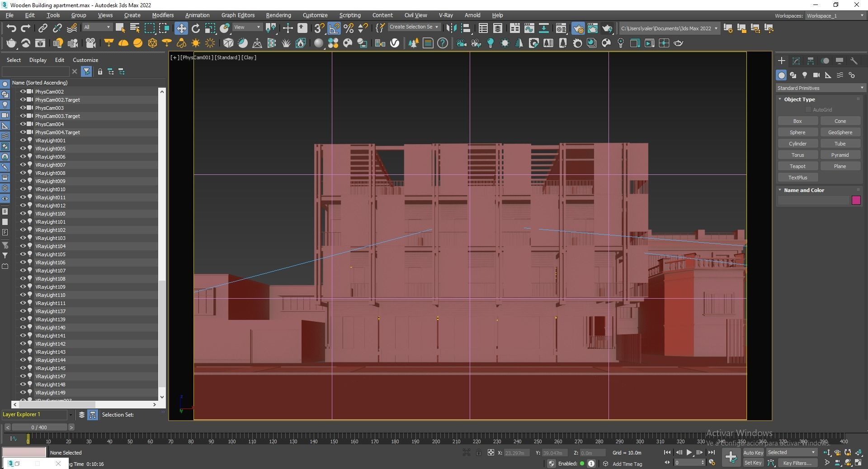Screen dimensions: 868x469
Task: Select the Select and Rotate tool
Action: (x=196, y=28)
